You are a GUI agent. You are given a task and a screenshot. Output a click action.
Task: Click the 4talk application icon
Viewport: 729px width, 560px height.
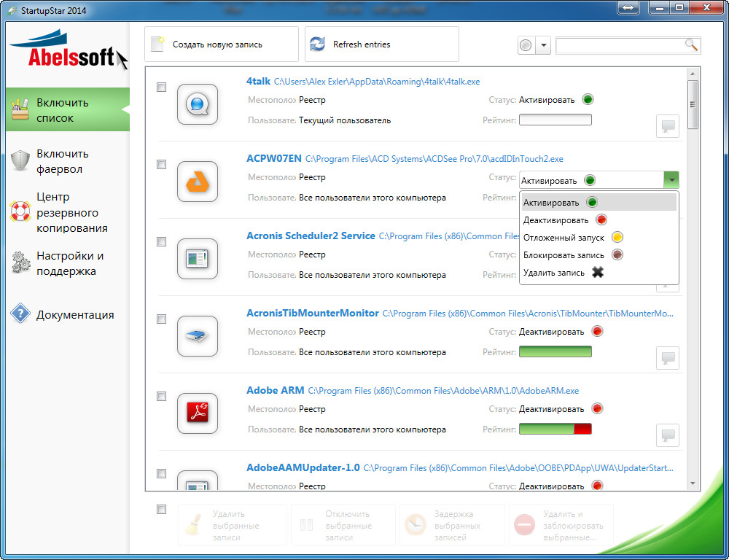tap(198, 104)
